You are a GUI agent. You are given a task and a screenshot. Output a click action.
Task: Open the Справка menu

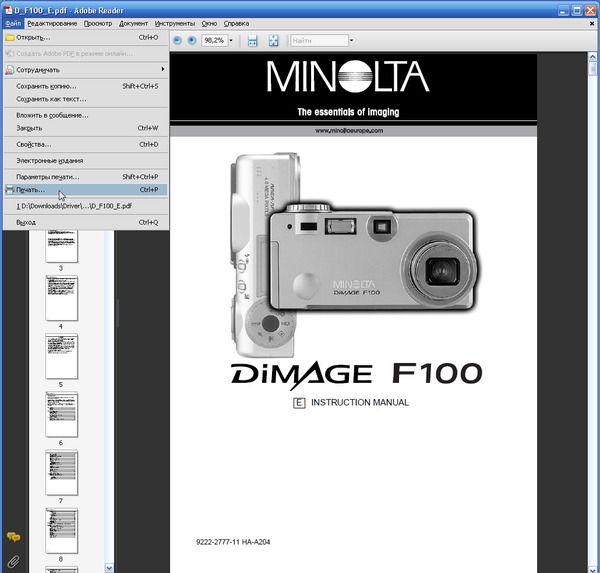(x=236, y=24)
